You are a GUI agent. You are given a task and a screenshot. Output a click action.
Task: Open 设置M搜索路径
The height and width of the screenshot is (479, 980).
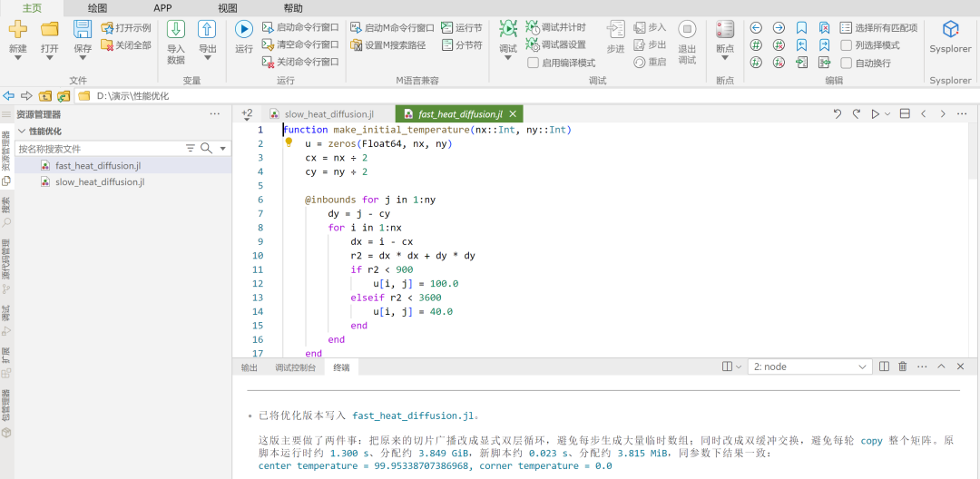[388, 45]
